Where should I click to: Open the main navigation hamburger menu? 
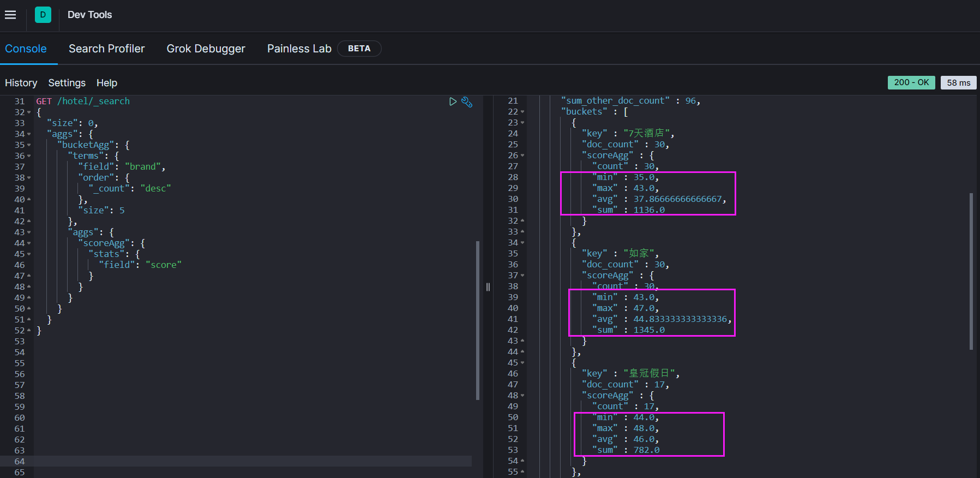click(10, 15)
